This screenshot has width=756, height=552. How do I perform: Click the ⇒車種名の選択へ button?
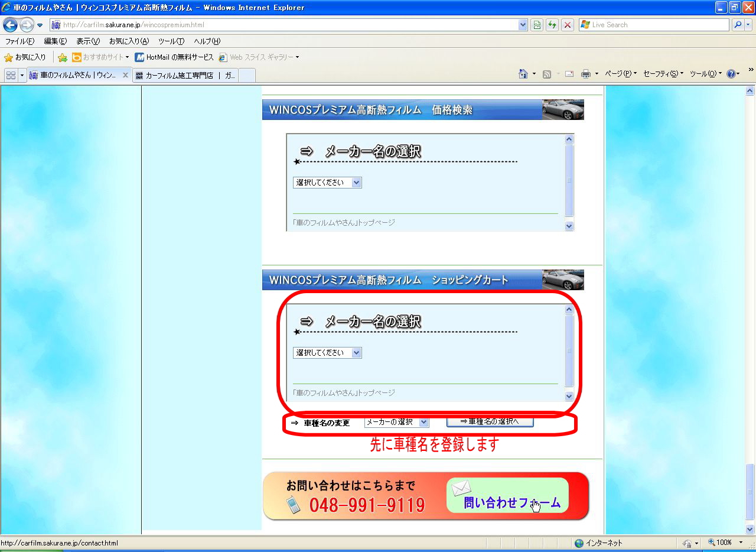click(490, 421)
